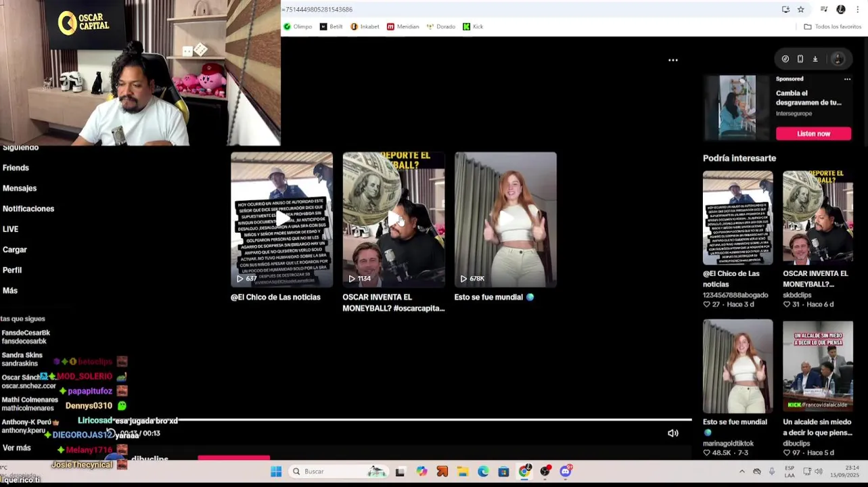Screen dimensions: 868x487
Task: Open Chrome's three-dot menu
Action: point(858,9)
